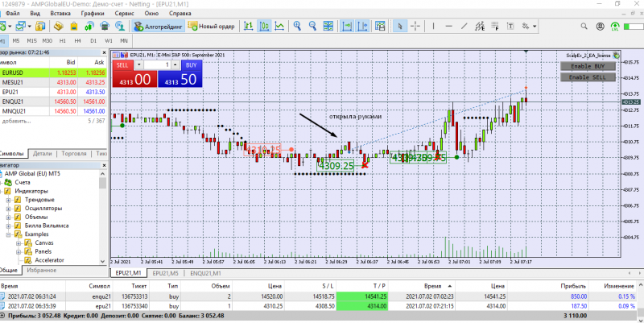The height and width of the screenshot is (323, 644).
Task: Select the MN timeframe
Action: tap(124, 41)
